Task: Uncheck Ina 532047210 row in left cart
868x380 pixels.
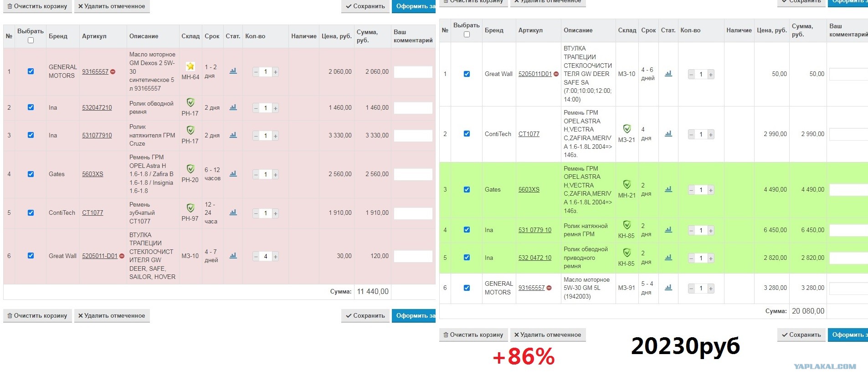Action: (x=31, y=107)
